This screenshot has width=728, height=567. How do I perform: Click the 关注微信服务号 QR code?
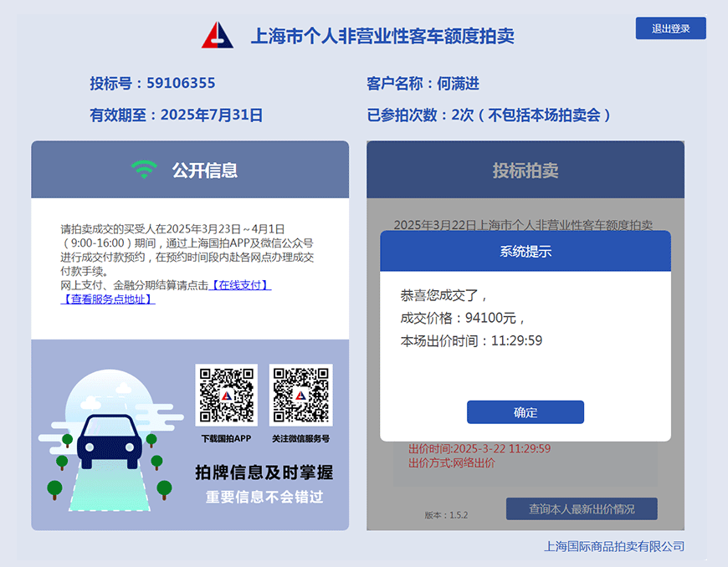301,395
